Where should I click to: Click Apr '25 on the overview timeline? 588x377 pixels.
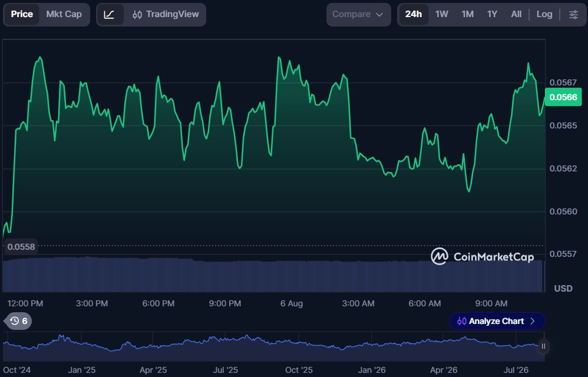click(x=153, y=371)
